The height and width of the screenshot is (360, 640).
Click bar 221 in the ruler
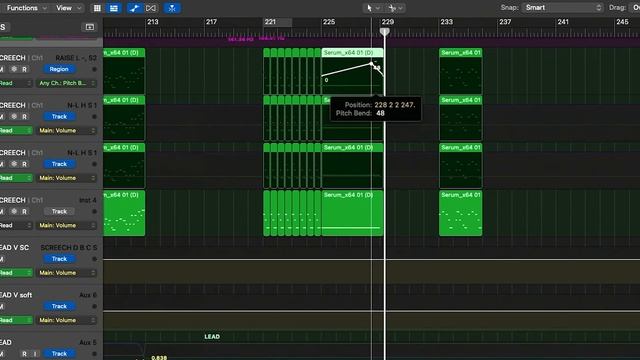click(x=270, y=22)
